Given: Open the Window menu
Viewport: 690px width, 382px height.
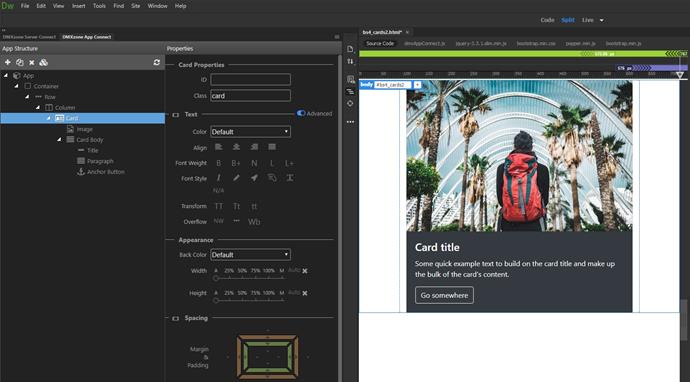Looking at the screenshot, I should pos(157,6).
